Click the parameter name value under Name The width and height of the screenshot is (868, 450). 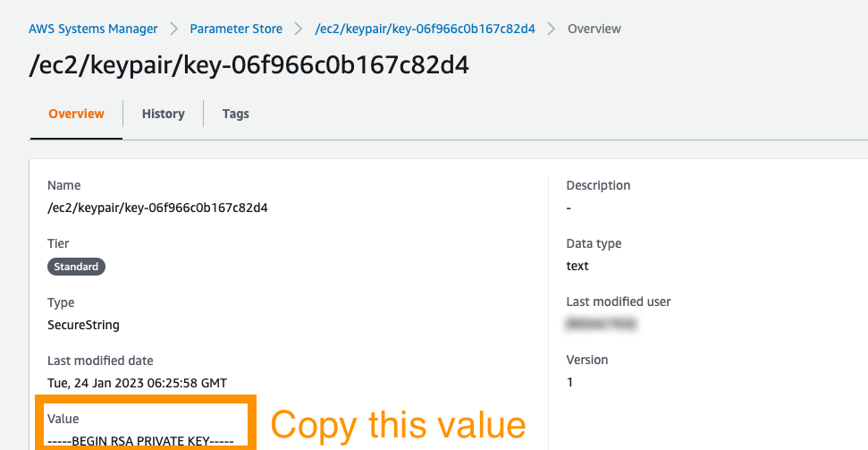(157, 208)
